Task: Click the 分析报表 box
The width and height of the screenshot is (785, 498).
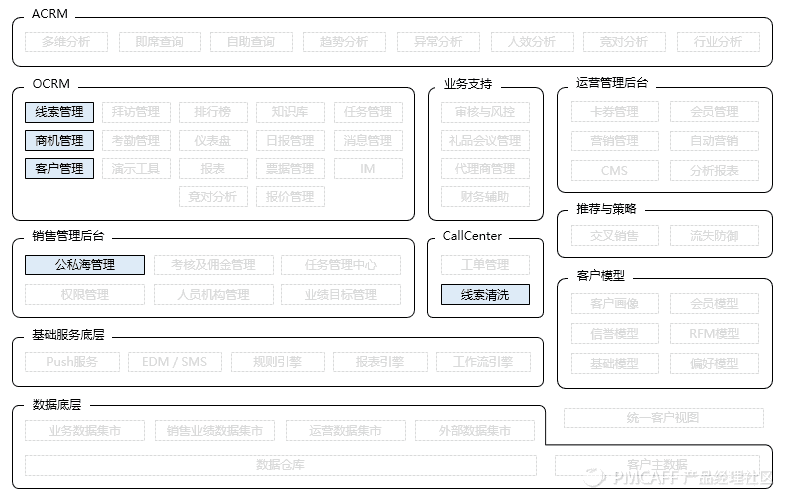Action: click(x=714, y=171)
